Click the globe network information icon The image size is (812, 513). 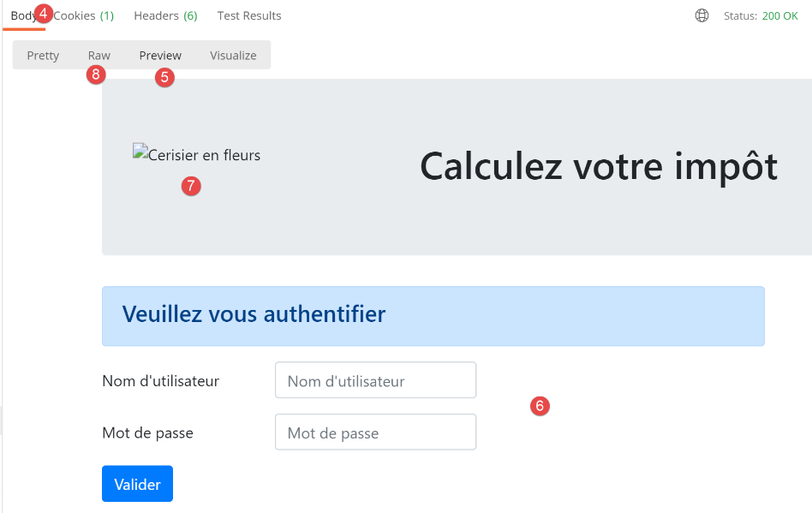point(702,15)
